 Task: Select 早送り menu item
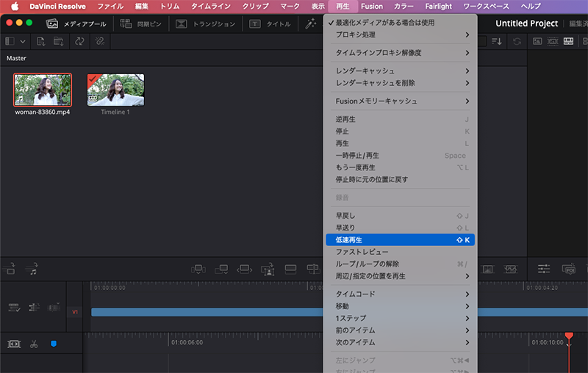400,228
